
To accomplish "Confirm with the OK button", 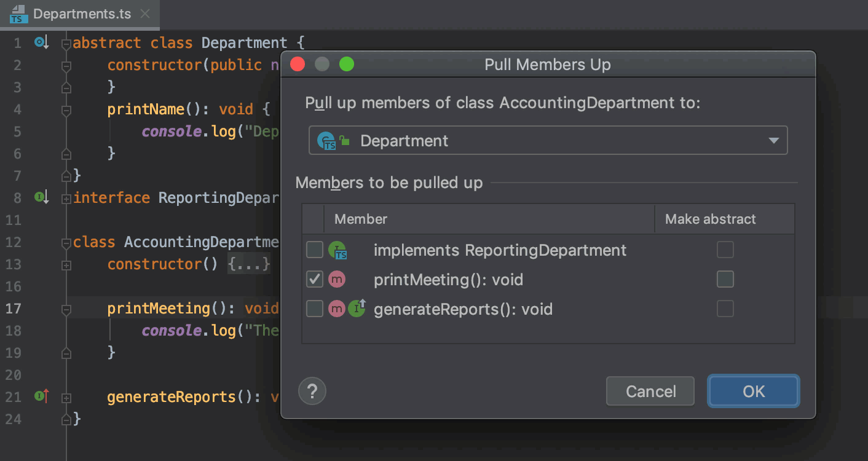I will click(753, 392).
